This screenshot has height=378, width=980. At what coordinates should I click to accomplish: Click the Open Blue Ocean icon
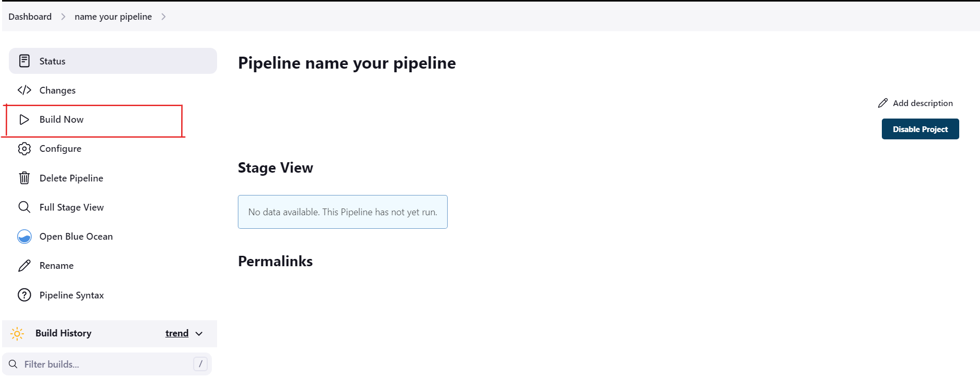coord(24,237)
